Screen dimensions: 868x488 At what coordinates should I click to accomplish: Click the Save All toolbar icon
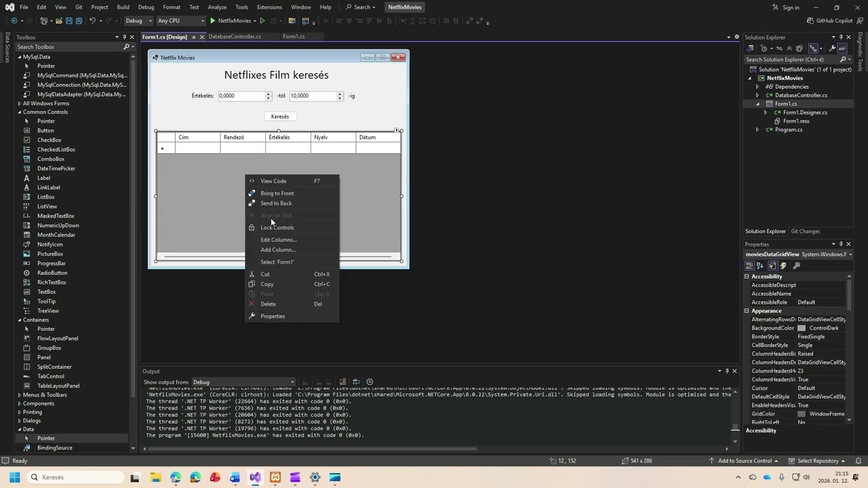tap(79, 21)
